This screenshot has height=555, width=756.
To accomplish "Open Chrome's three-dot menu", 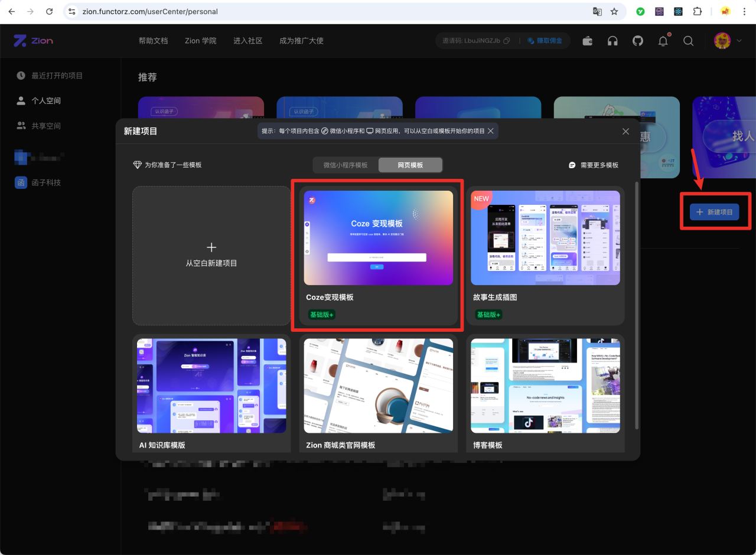I will click(x=745, y=11).
